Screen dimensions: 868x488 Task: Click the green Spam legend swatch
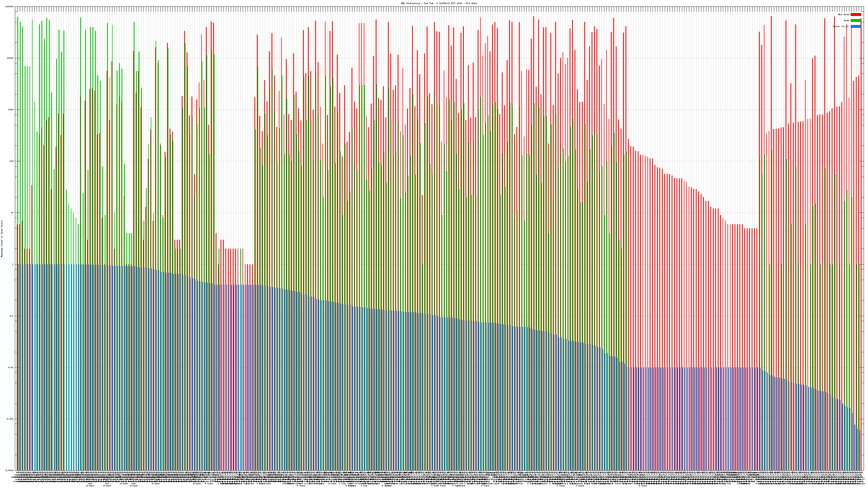click(856, 21)
